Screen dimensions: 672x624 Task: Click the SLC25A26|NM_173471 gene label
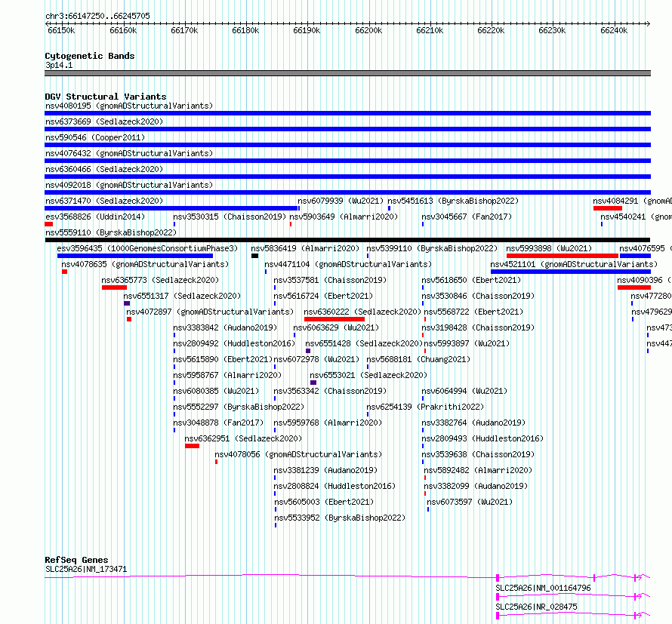86,569
